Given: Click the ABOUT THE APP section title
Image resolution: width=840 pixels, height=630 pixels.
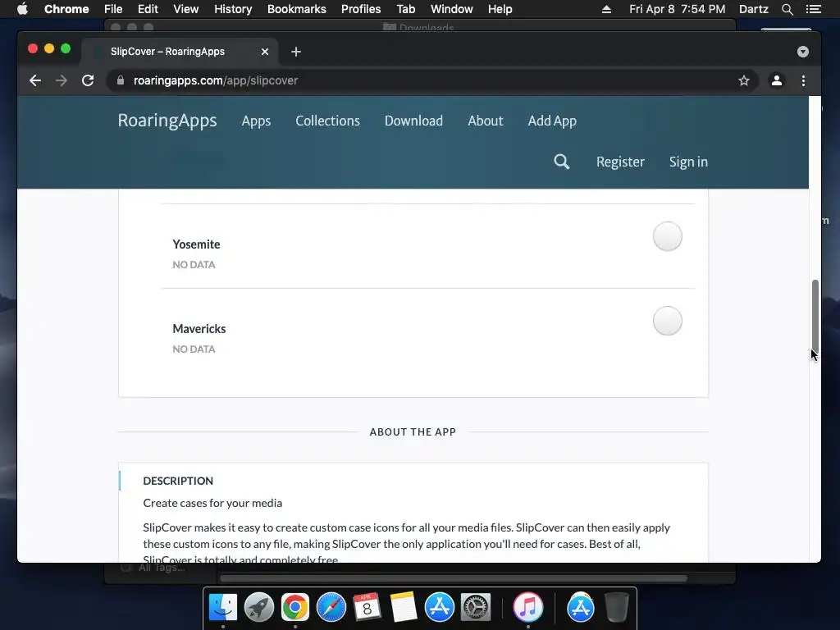Looking at the screenshot, I should tap(413, 431).
